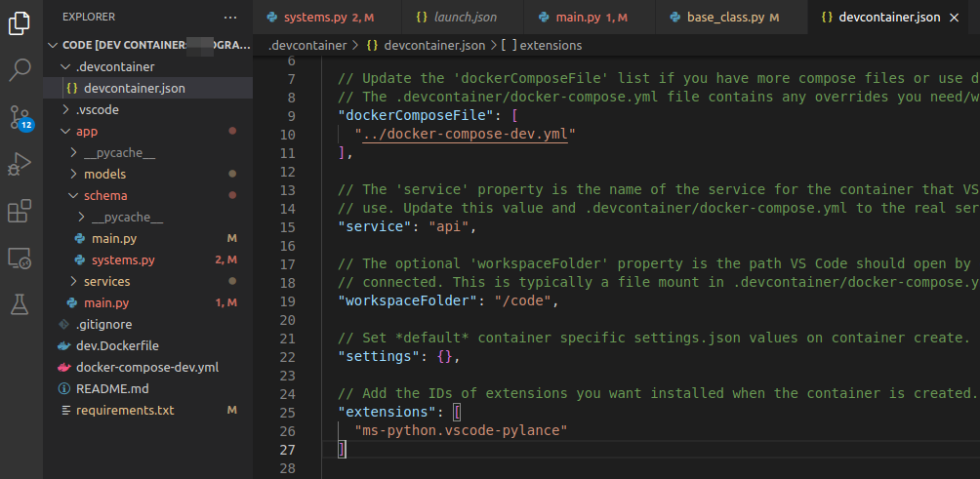The width and height of the screenshot is (980, 479).
Task: Close the devcontainer.json editor tab
Action: [955, 18]
